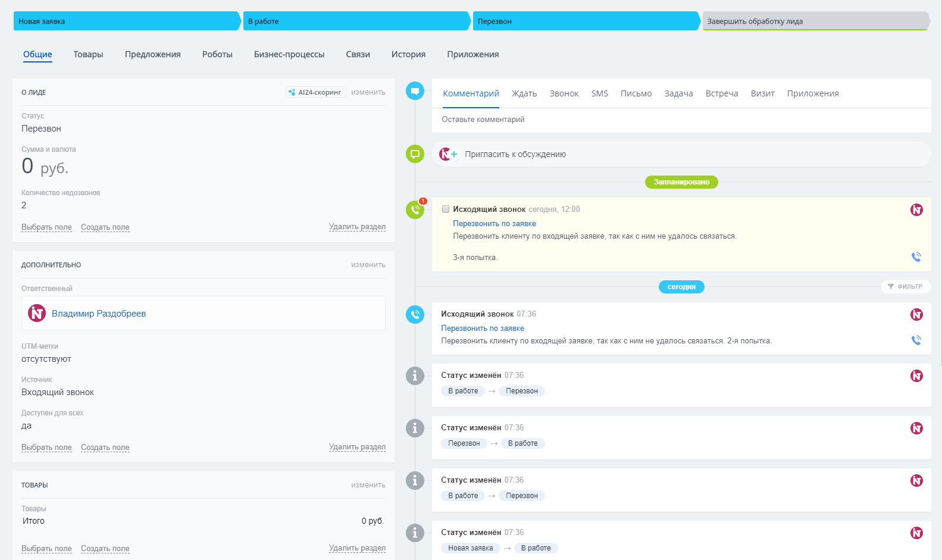
Task: Click the green discussion chat icon
Action: tap(415, 154)
